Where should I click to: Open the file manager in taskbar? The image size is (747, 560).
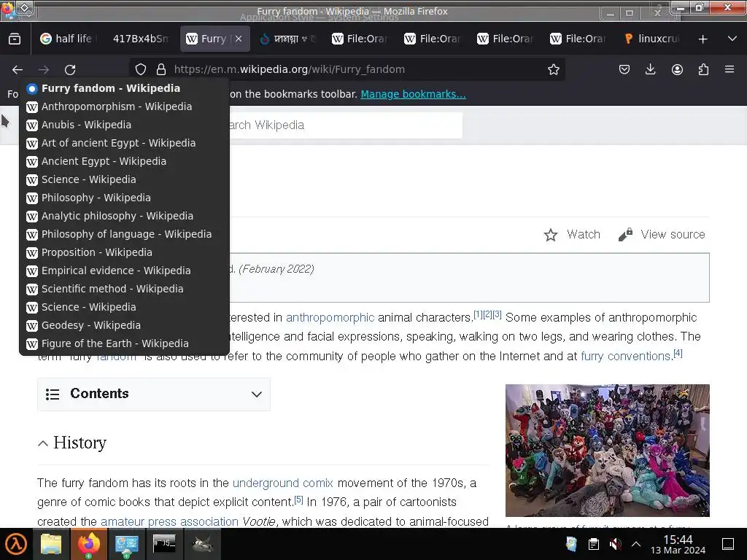51,544
